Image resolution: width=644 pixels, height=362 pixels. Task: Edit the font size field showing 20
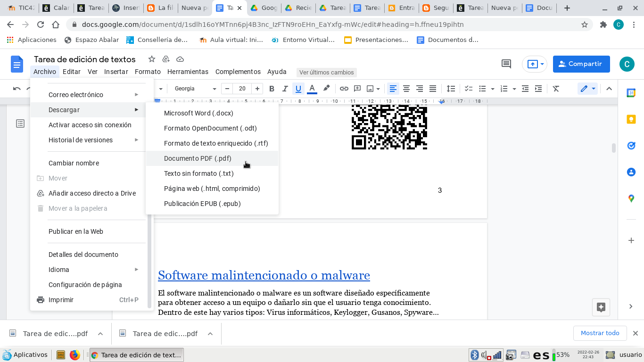[242, 89]
